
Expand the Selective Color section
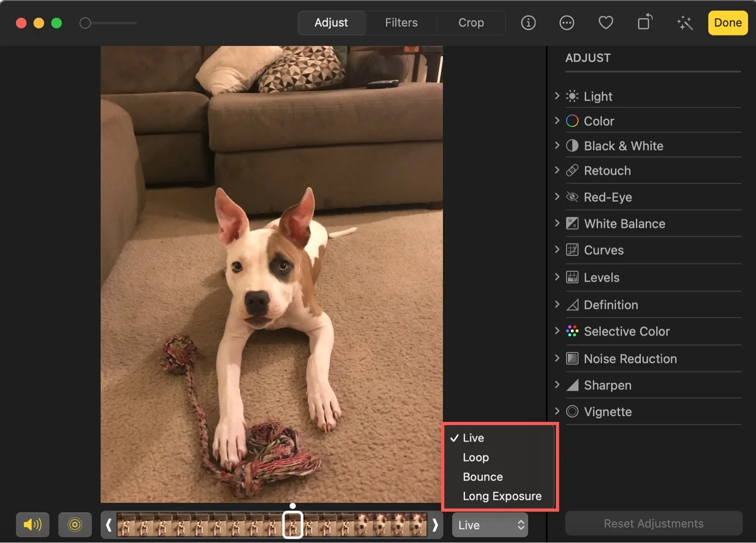[557, 331]
